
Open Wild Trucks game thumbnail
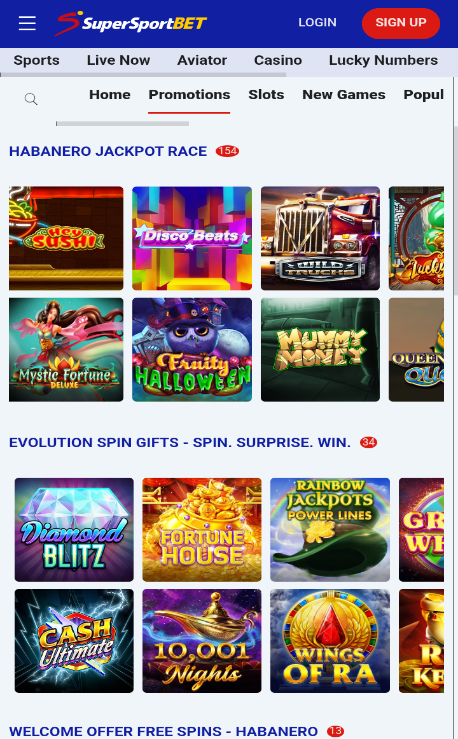click(x=320, y=238)
